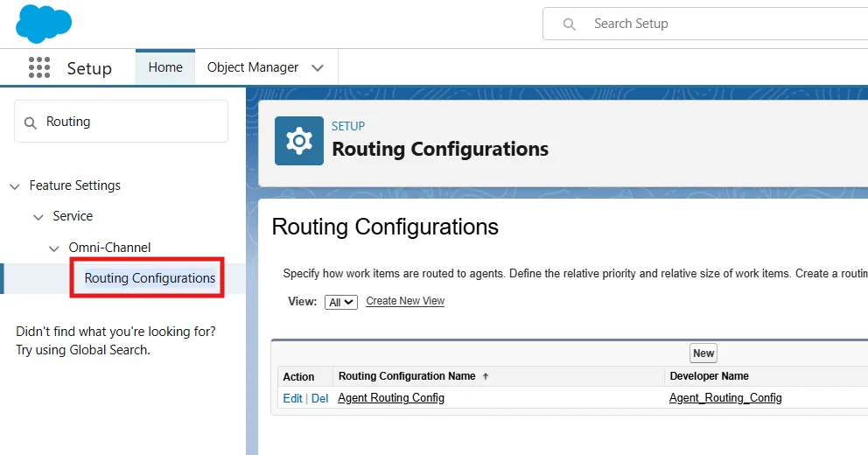Collapse the Omni-Channel tree node

pyautogui.click(x=54, y=248)
